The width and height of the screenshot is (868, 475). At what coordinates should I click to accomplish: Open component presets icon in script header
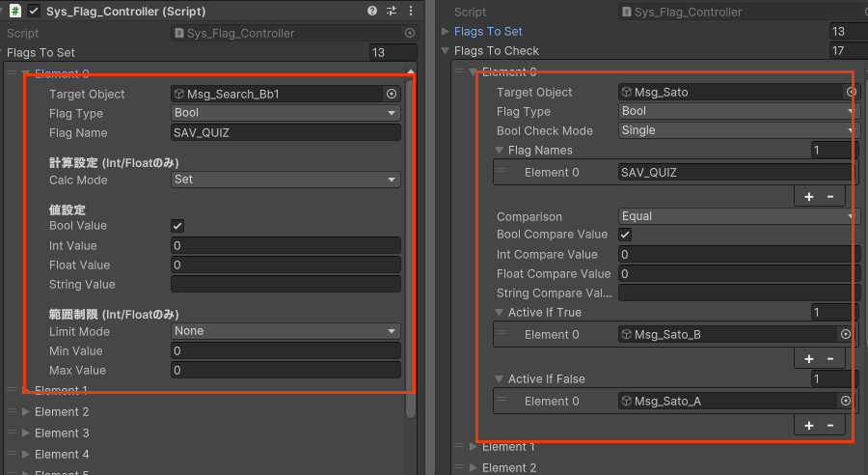point(391,11)
